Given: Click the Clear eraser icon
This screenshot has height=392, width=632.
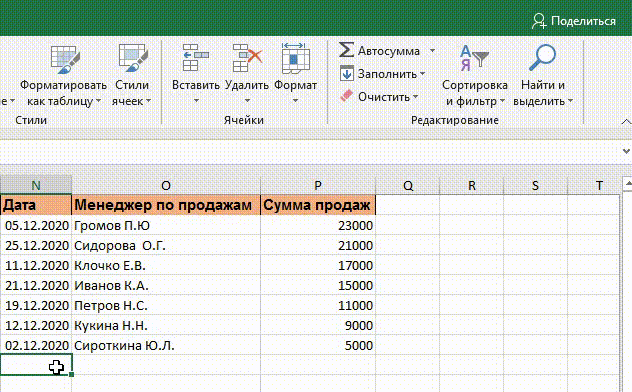Looking at the screenshot, I should click(346, 96).
